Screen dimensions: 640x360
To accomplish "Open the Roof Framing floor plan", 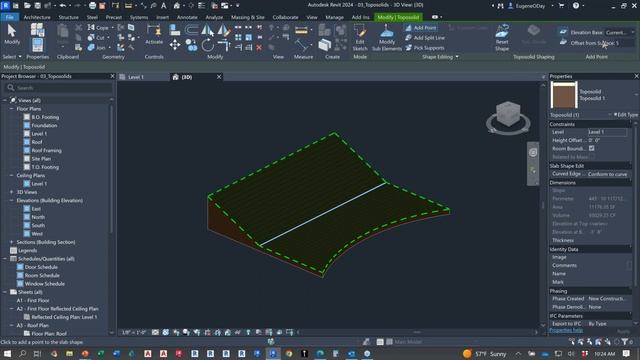I will (x=46, y=150).
